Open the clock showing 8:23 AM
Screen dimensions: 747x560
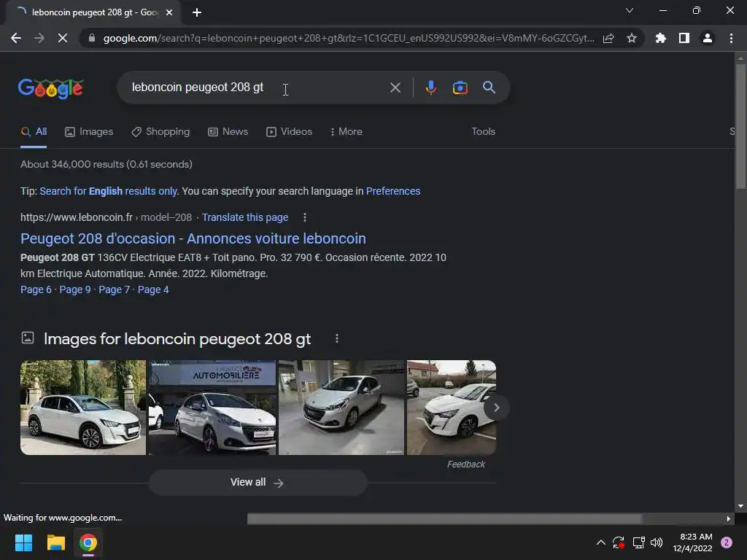click(692, 542)
